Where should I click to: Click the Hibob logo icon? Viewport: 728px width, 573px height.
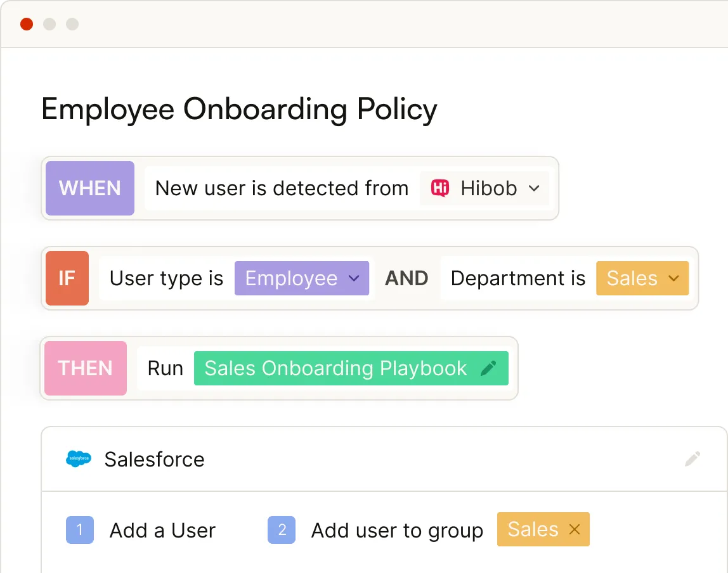pyautogui.click(x=439, y=188)
